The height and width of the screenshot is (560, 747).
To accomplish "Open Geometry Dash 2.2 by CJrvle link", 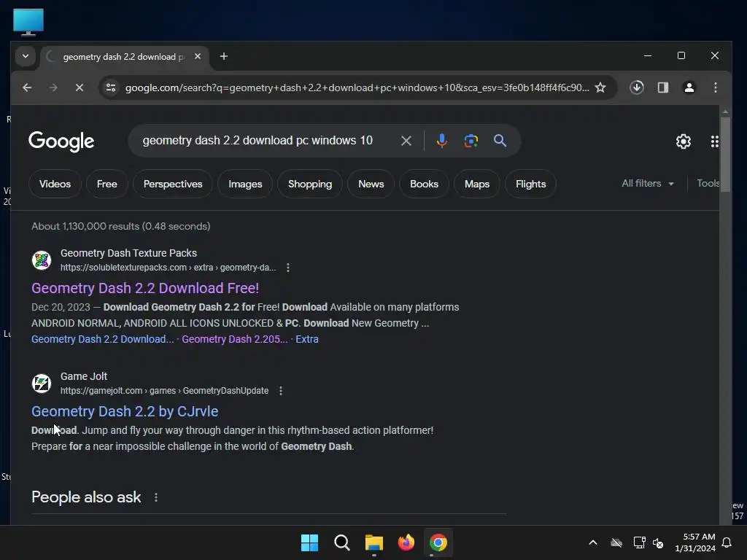I will (x=125, y=411).
